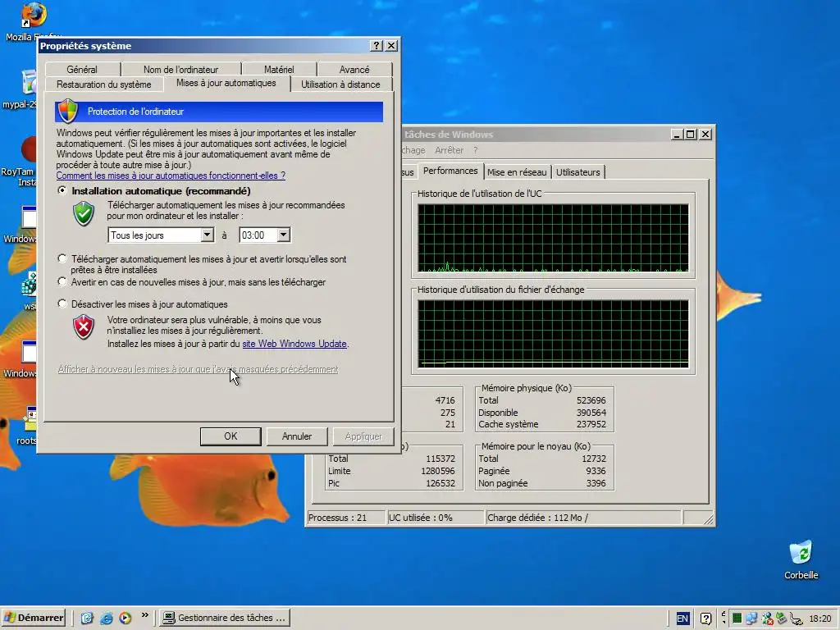Viewport: 840px width, 630px height.
Task: Switch to Performances tab in Task Manager
Action: coord(450,171)
